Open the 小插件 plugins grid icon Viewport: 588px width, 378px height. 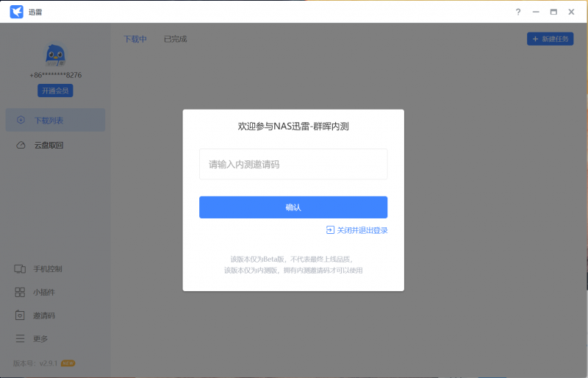(21, 292)
